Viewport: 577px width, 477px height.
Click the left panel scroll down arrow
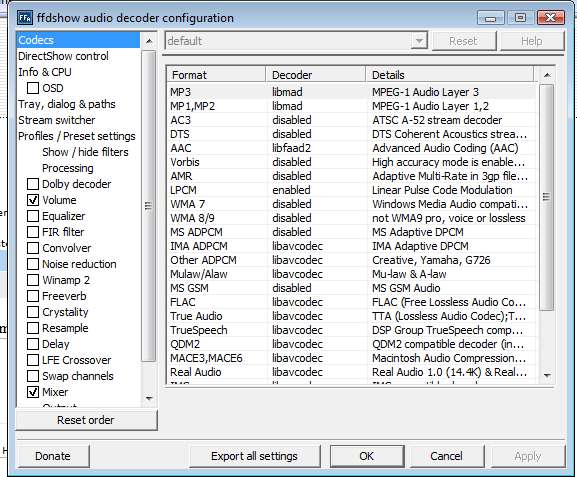[149, 399]
